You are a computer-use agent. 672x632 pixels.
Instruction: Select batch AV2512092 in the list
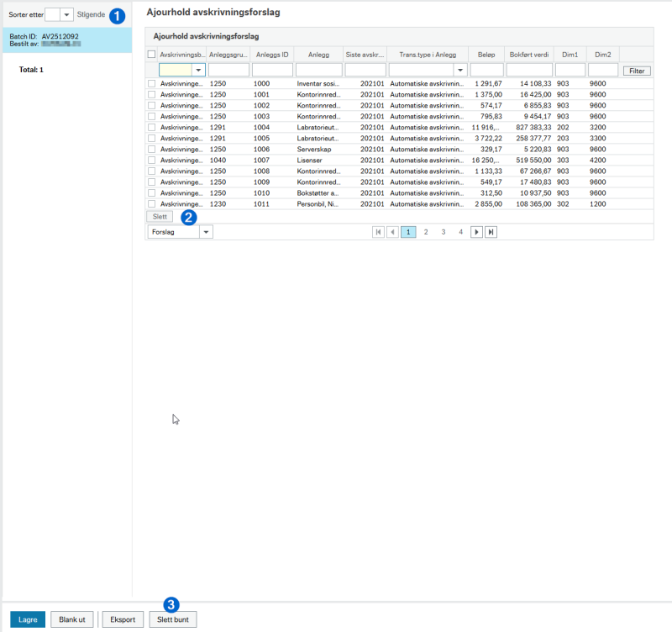point(67,40)
